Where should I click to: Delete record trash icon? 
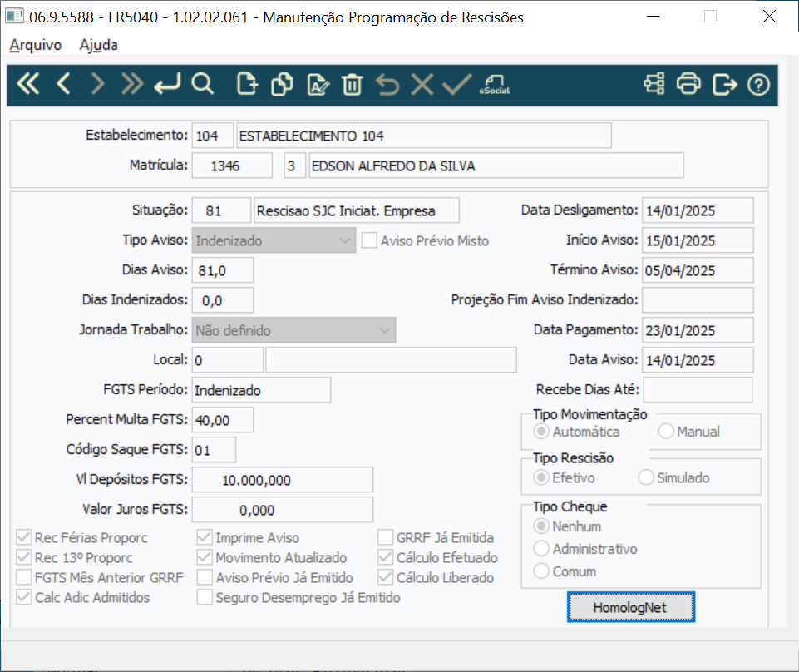(353, 84)
